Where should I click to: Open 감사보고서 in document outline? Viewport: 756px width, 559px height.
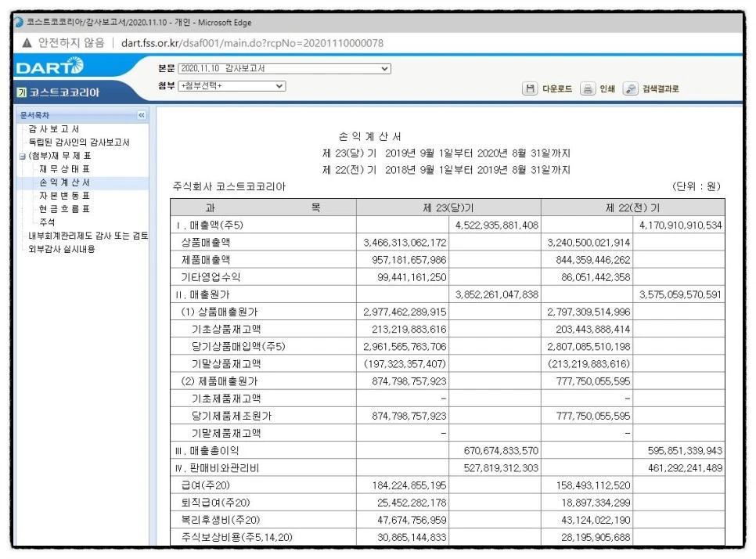53,128
